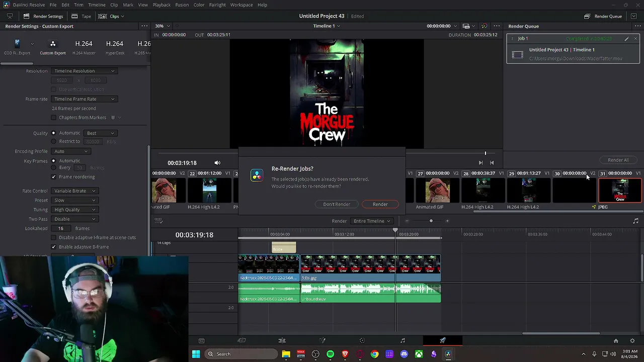The image size is (644, 362).
Task: Toggle the audio track music-note icon
Action: click(x=635, y=221)
